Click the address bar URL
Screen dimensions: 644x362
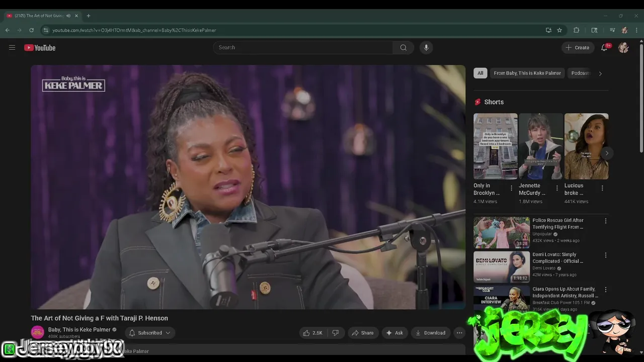tap(134, 30)
